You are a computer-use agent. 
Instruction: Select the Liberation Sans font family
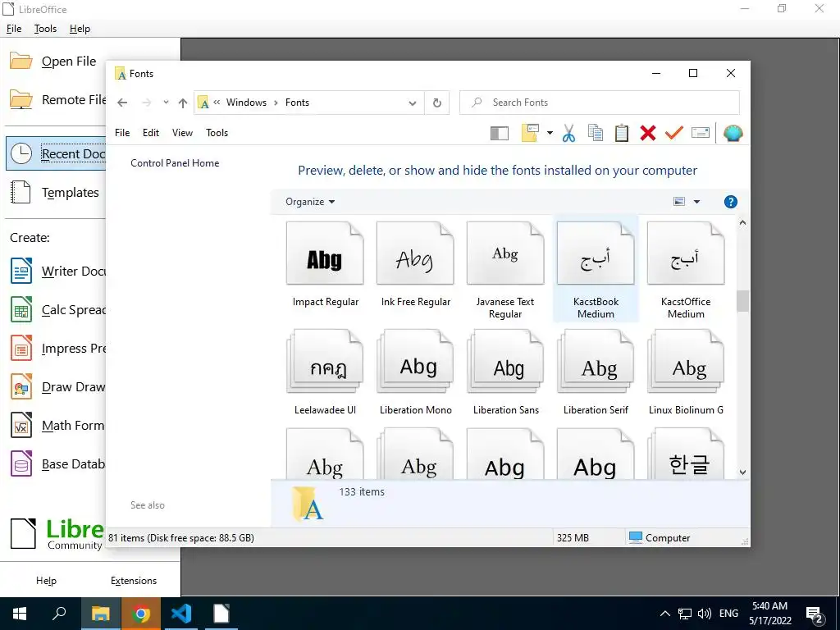click(x=505, y=373)
